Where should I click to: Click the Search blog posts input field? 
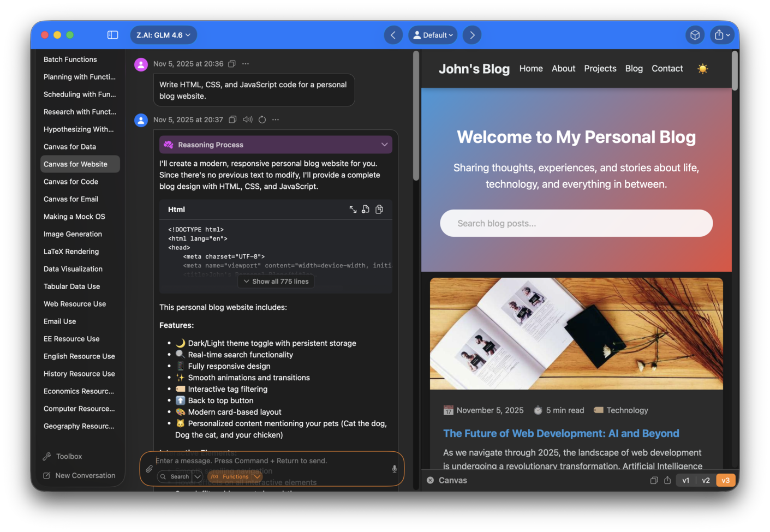click(576, 223)
